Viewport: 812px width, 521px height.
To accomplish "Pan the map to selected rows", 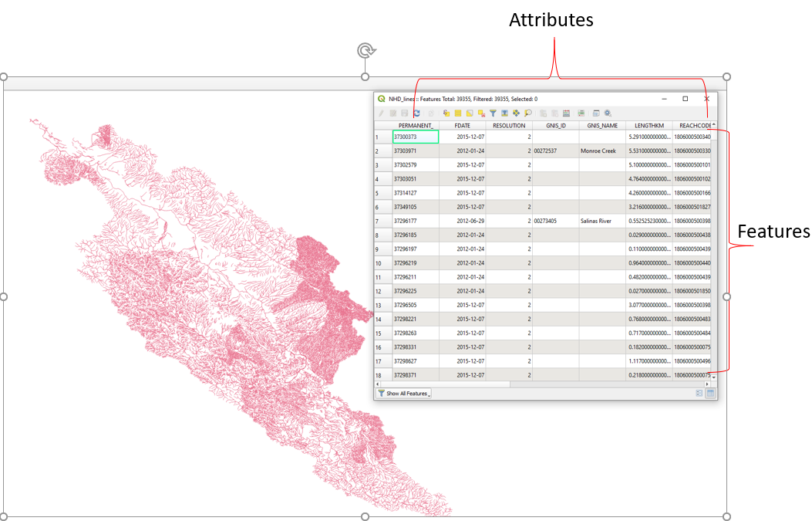I will 514,113.
